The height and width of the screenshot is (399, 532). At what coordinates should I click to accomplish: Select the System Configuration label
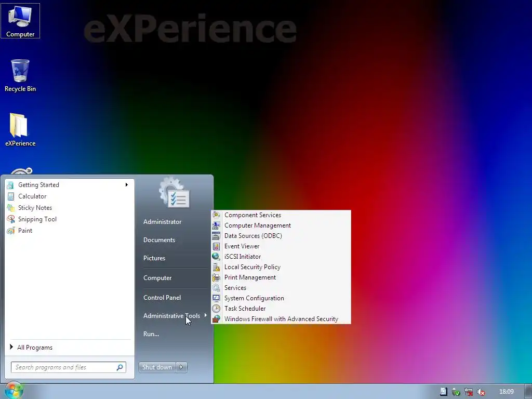click(x=254, y=298)
